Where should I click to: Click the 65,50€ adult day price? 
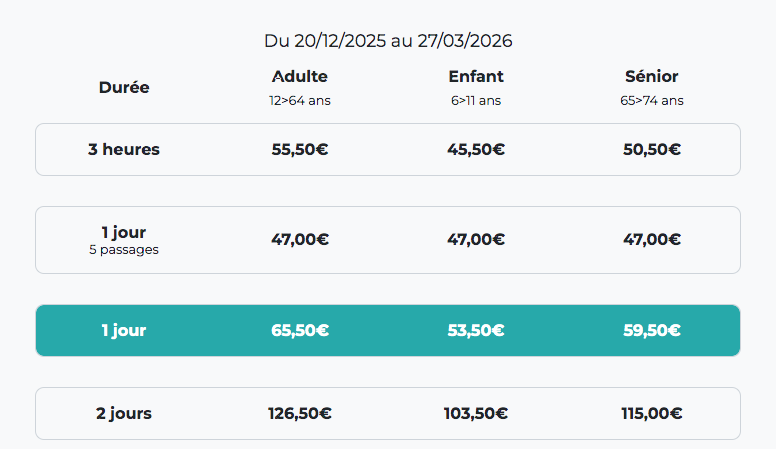pyautogui.click(x=300, y=331)
